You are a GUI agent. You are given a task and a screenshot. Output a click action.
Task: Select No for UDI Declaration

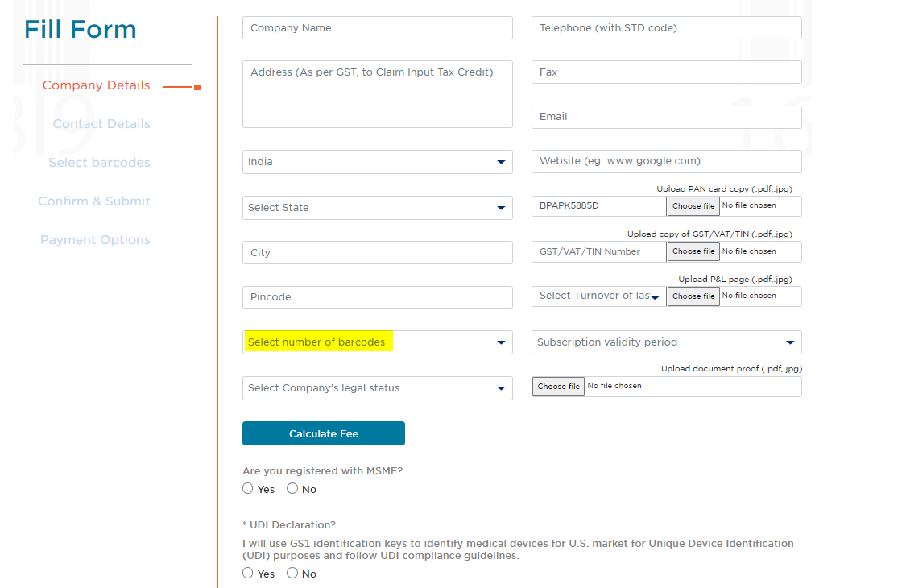(292, 573)
